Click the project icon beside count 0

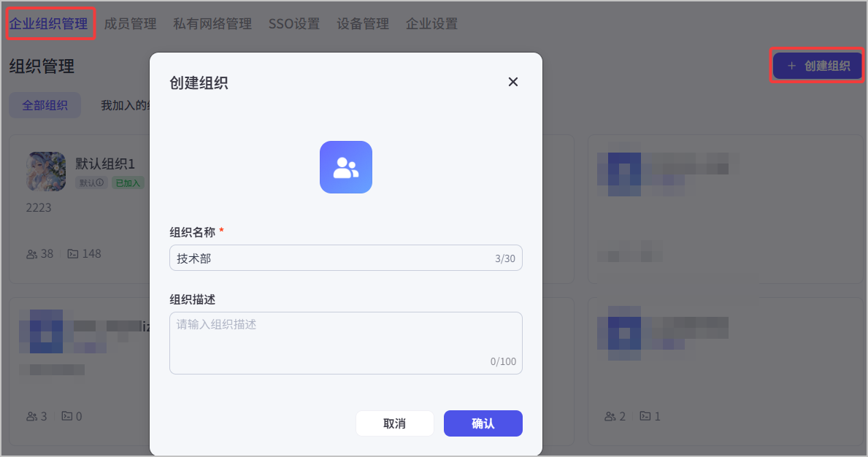67,416
